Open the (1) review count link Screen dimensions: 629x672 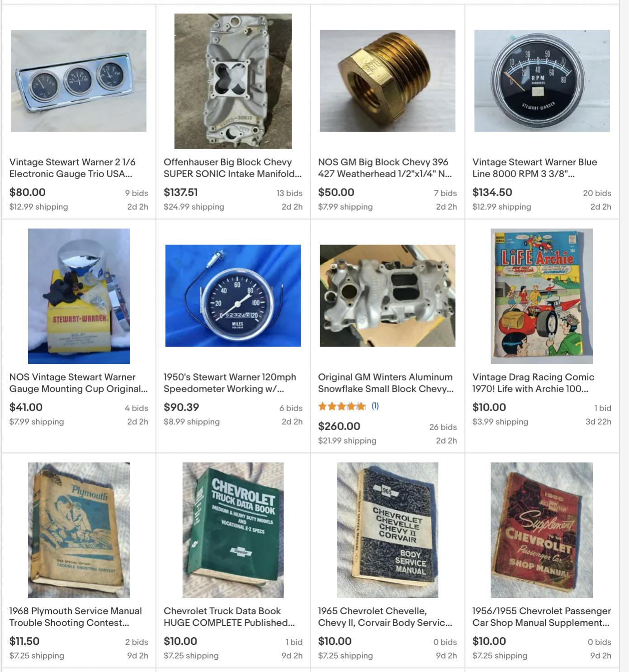(x=375, y=406)
